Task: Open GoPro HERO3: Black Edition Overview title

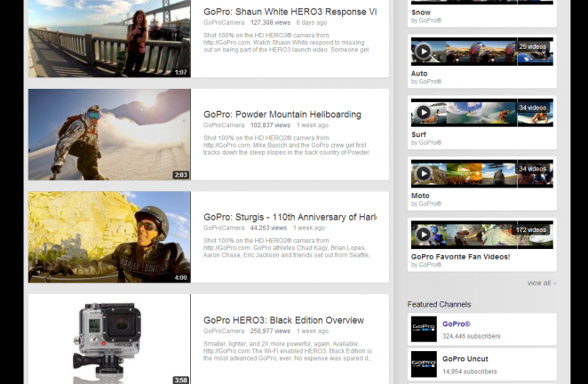Action: pos(283,320)
